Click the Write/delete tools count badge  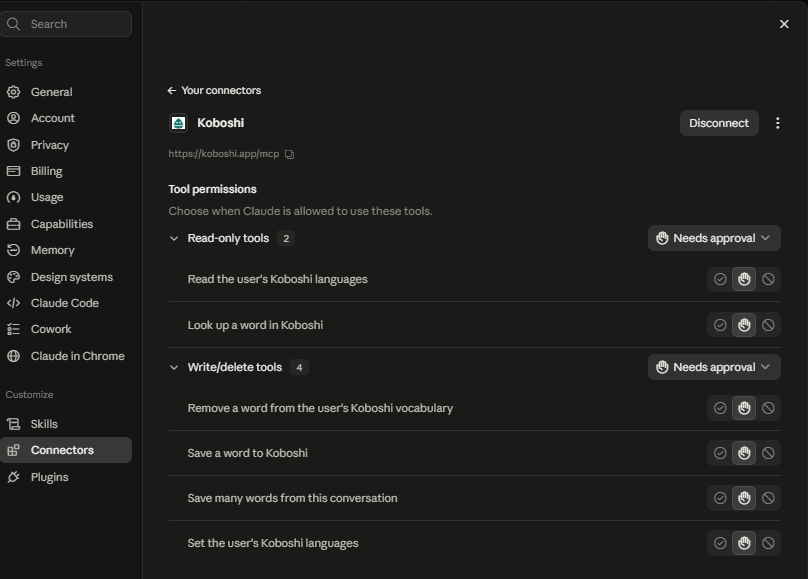[x=299, y=367]
